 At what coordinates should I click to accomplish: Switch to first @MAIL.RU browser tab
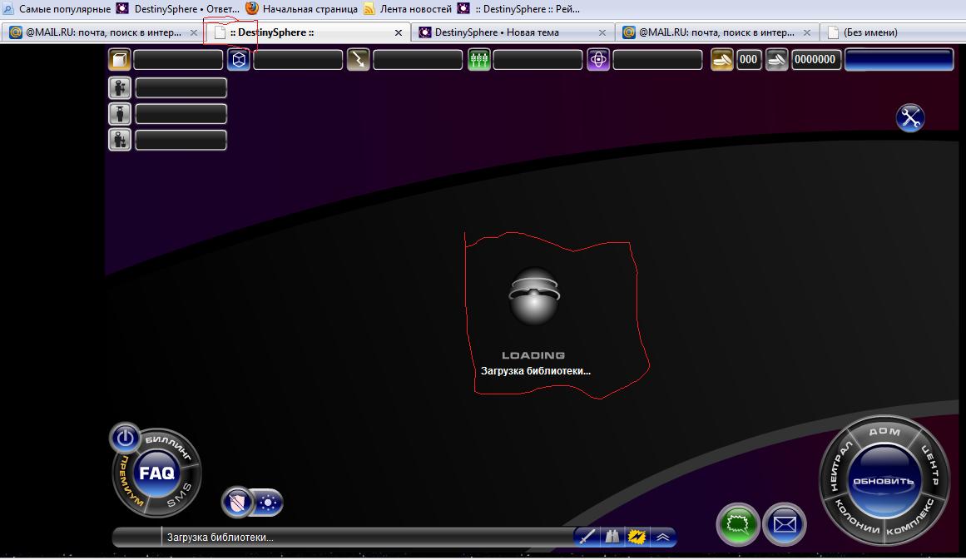coord(103,32)
